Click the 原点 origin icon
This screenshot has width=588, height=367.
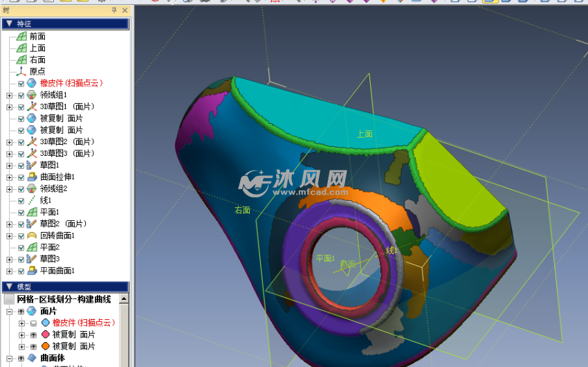tap(21, 71)
